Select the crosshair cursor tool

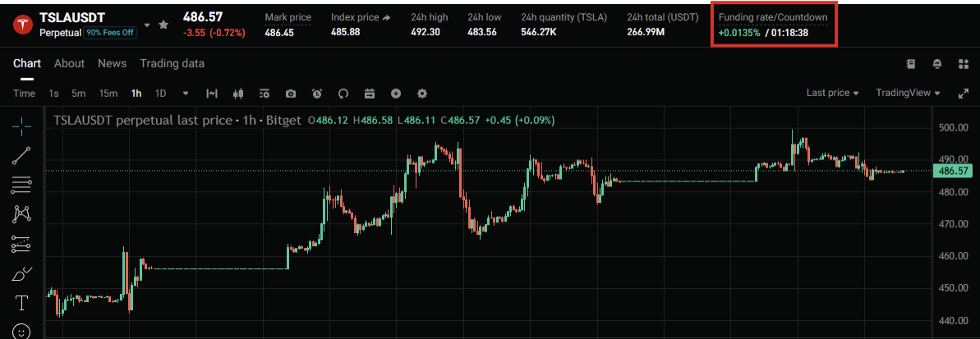(22, 125)
